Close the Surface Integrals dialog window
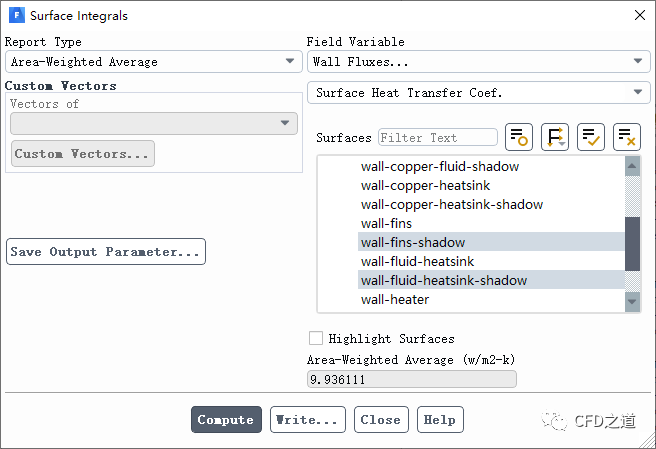Screen dimensions: 656x449 pos(639,15)
